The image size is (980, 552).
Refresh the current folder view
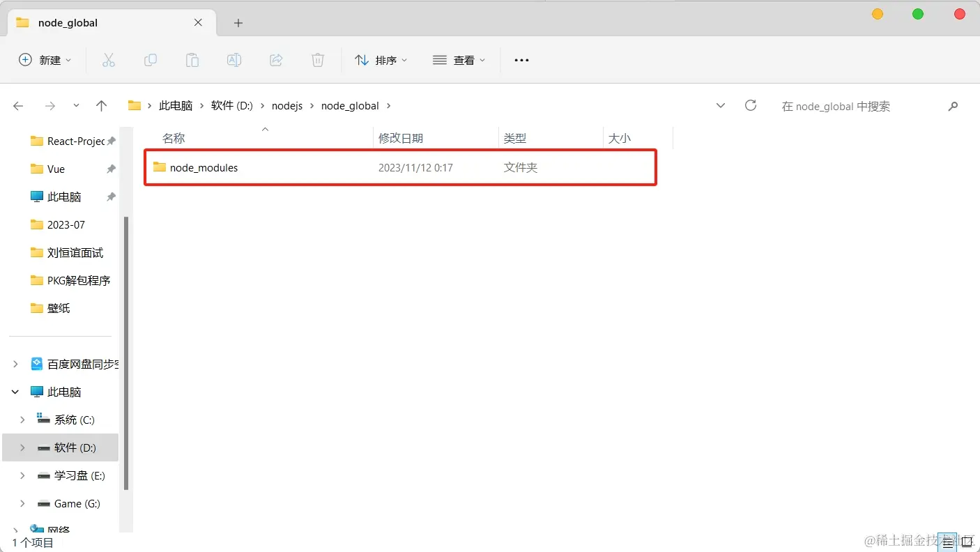pos(751,105)
